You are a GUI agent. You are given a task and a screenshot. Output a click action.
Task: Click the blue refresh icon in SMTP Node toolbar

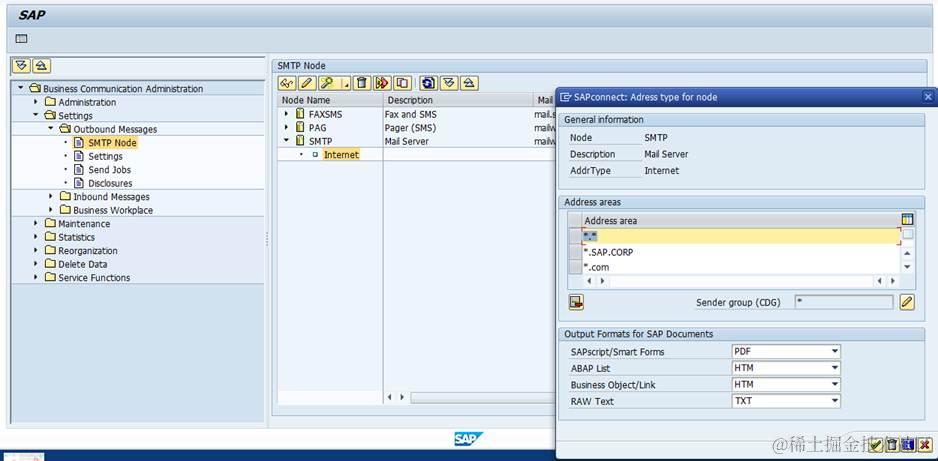click(x=428, y=83)
